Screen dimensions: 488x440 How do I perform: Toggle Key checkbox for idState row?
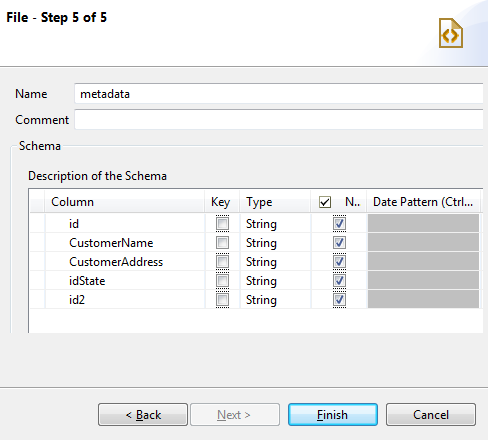222,281
